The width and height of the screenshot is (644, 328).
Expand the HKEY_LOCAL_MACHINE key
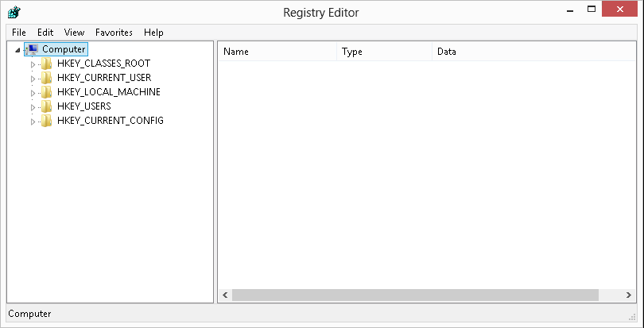(33, 92)
